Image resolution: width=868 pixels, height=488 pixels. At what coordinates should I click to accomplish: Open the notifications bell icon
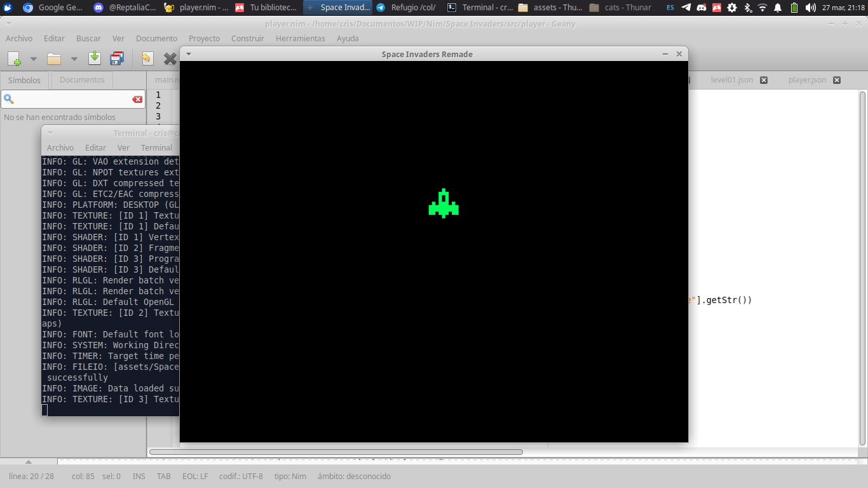click(778, 8)
